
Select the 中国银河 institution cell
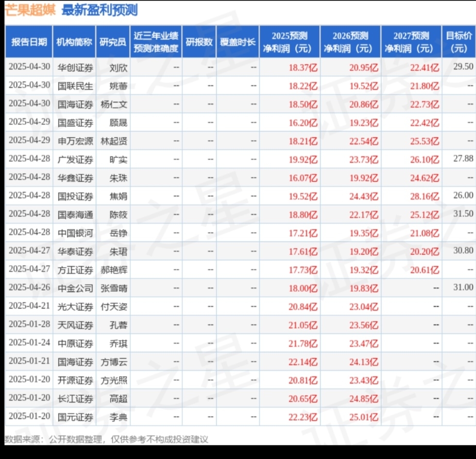click(x=75, y=233)
